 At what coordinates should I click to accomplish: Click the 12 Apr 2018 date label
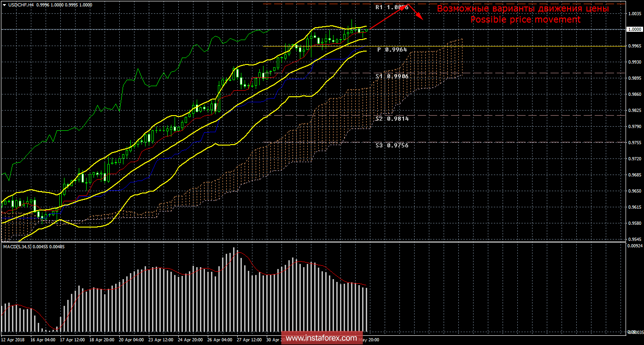pyautogui.click(x=13, y=339)
